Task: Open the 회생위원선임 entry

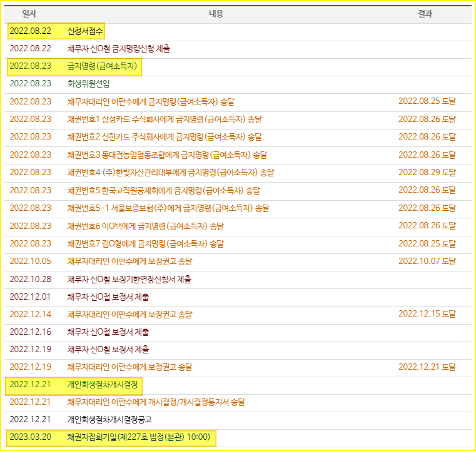Action: [88, 83]
